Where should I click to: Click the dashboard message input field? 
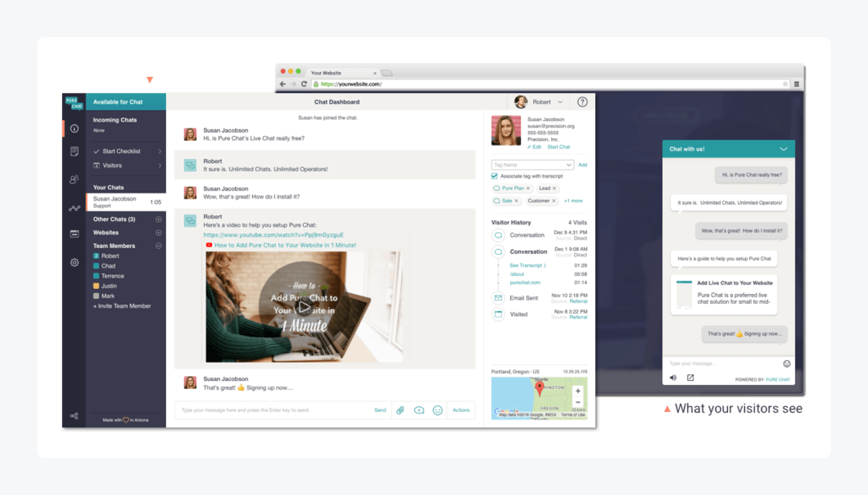point(273,410)
